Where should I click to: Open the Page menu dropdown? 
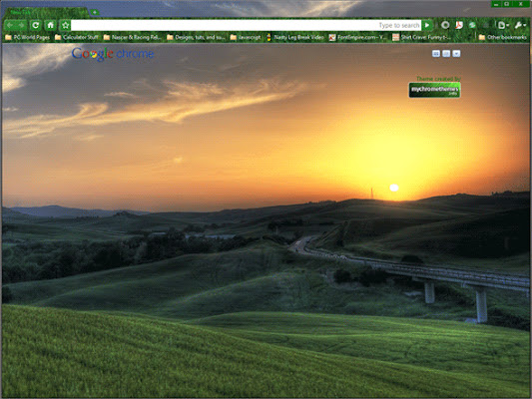(x=503, y=25)
